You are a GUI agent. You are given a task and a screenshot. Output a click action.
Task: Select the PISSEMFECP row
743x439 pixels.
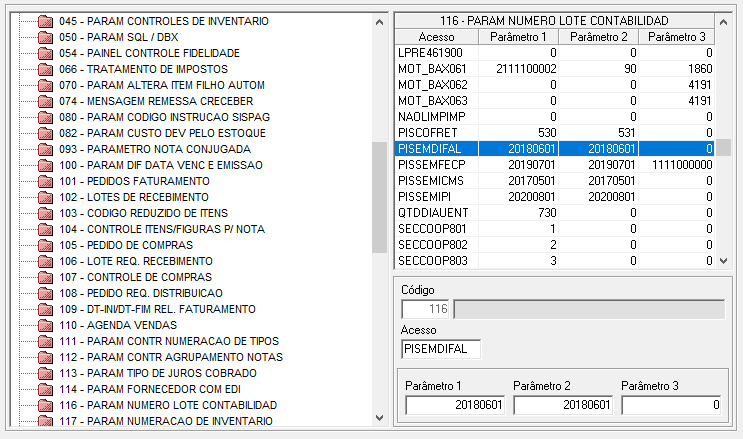554,165
